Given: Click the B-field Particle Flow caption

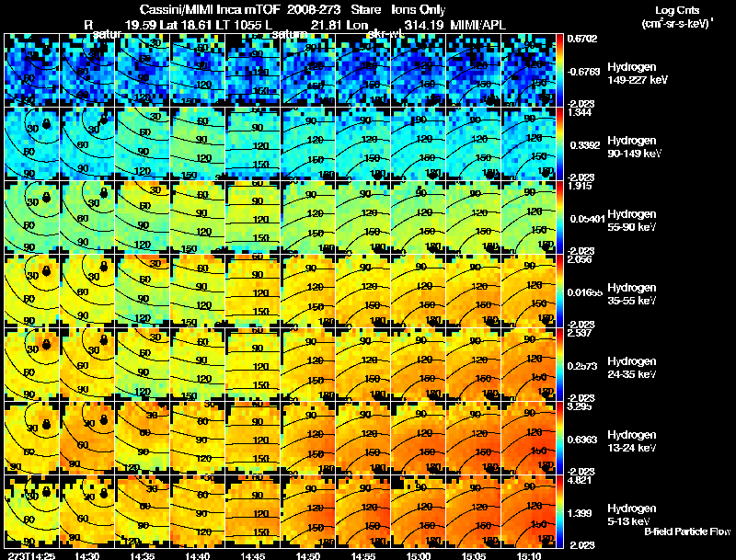Looking at the screenshot, I should pyautogui.click(x=687, y=531).
